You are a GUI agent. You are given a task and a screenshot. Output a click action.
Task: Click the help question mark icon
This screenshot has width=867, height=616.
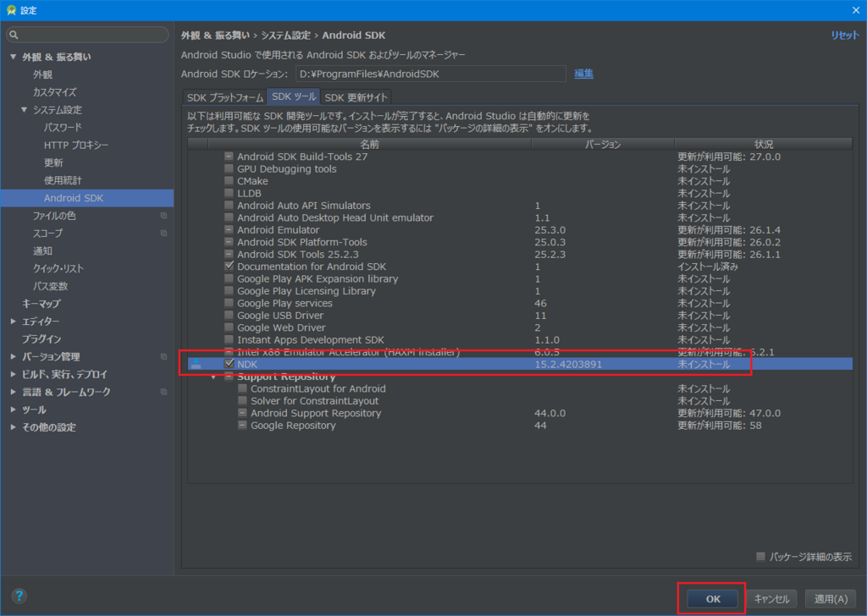(x=19, y=596)
